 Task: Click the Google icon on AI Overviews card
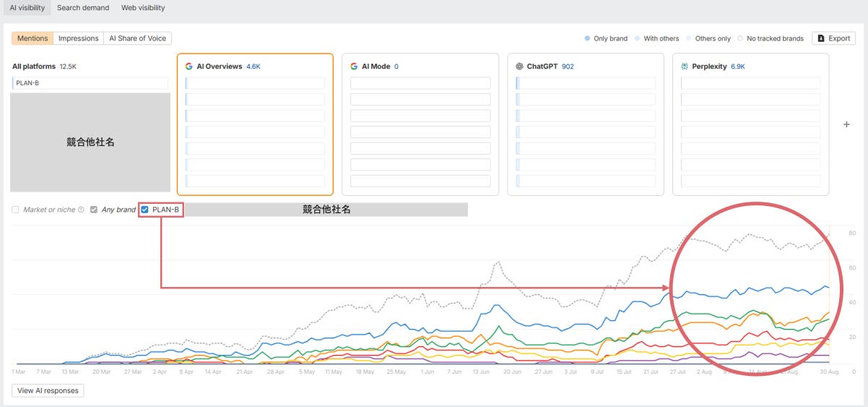pos(188,67)
